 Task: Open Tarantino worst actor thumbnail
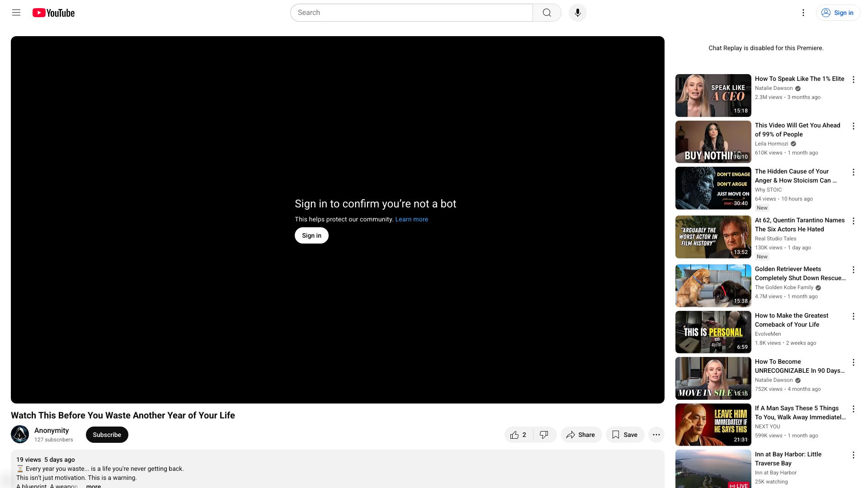pyautogui.click(x=713, y=237)
